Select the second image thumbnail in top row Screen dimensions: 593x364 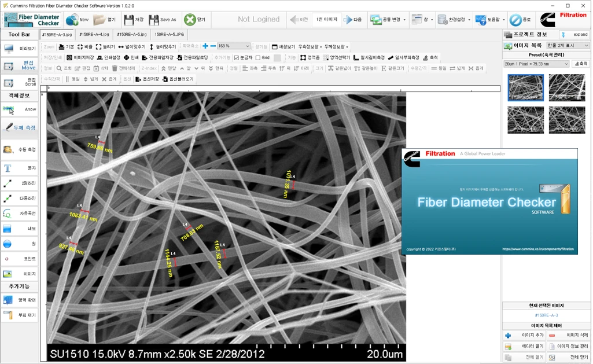click(567, 88)
